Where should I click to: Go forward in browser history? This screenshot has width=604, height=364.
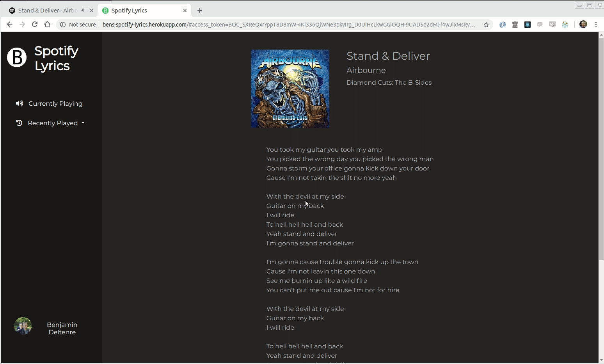[22, 24]
